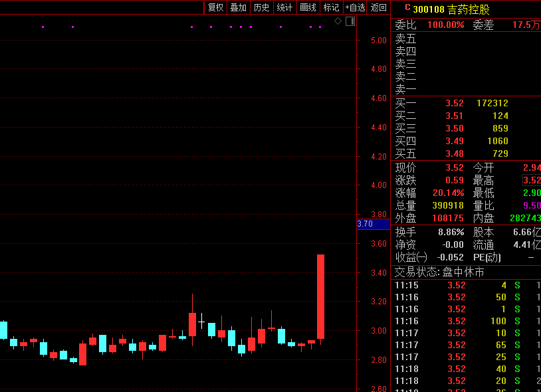Viewport: 541px width, 392px height.
Task: Select the 11:15 trade tick row
Action: (465, 285)
